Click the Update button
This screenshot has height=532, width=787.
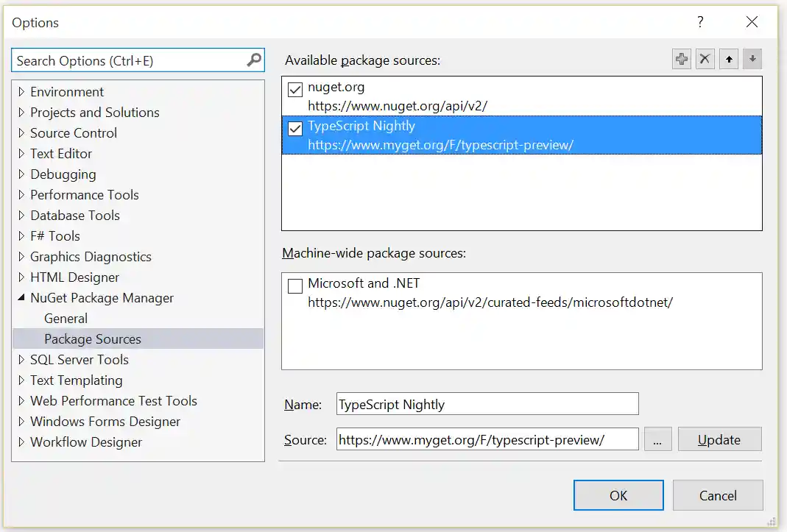point(719,439)
